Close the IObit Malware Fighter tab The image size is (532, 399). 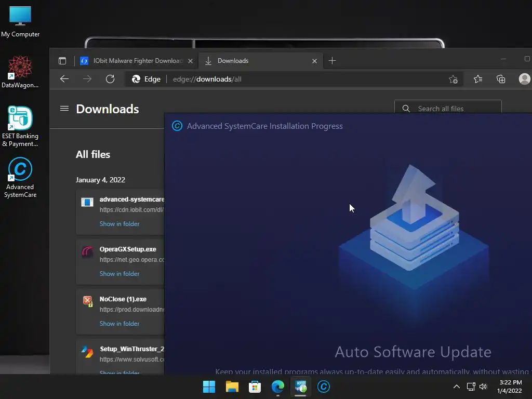click(x=190, y=61)
